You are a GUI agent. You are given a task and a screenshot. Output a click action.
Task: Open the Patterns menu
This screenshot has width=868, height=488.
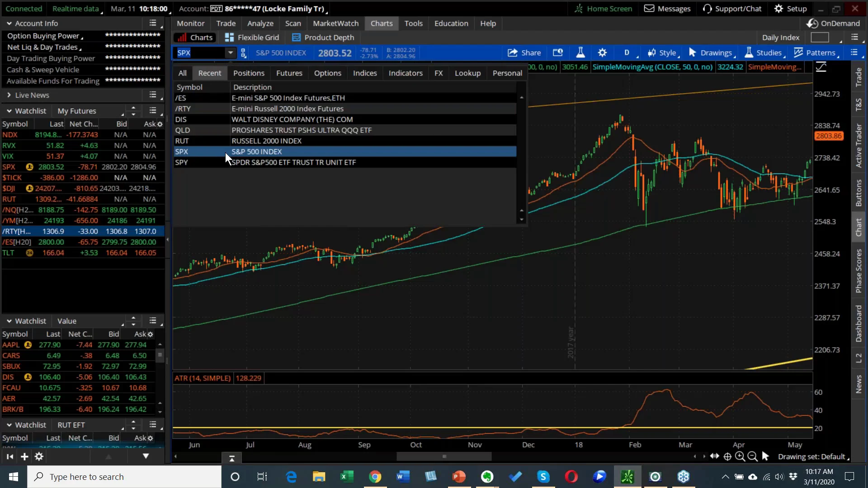point(816,53)
